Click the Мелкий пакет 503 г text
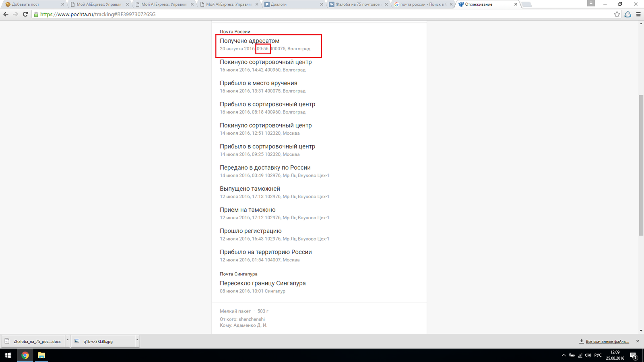The width and height of the screenshot is (644, 362). [244, 311]
